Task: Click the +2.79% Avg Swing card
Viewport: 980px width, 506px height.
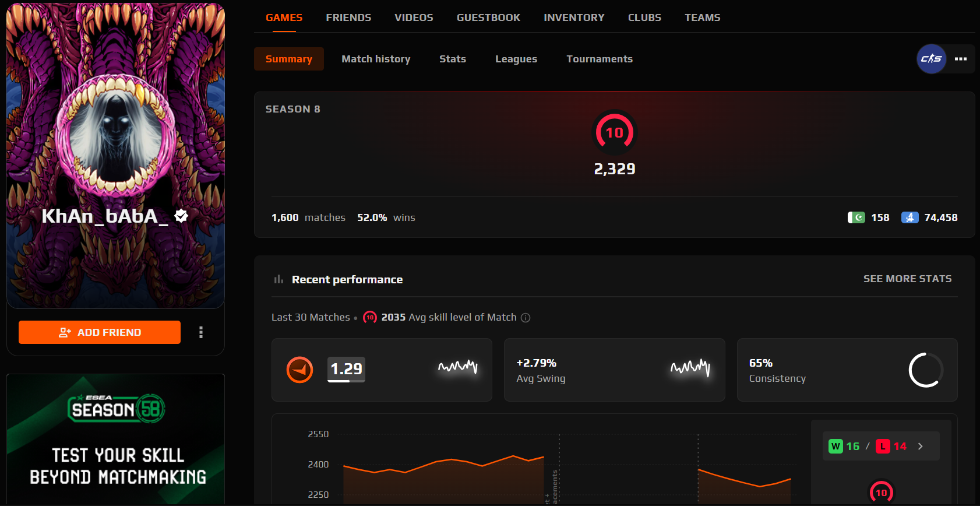Action: 614,370
